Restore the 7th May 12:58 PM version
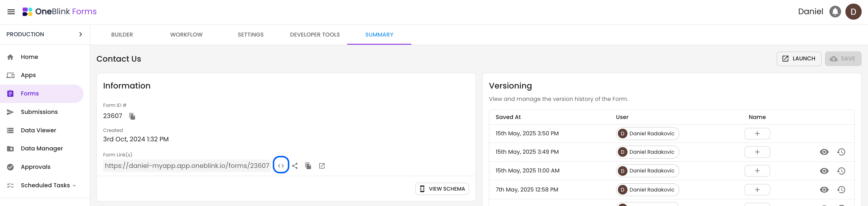The image size is (868, 206). pos(841,190)
